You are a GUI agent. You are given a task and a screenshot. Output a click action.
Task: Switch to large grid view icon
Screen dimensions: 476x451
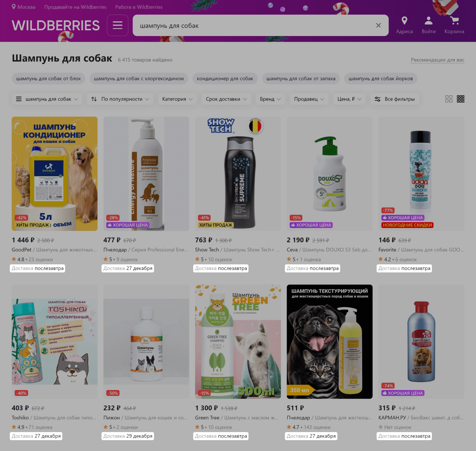click(x=449, y=99)
